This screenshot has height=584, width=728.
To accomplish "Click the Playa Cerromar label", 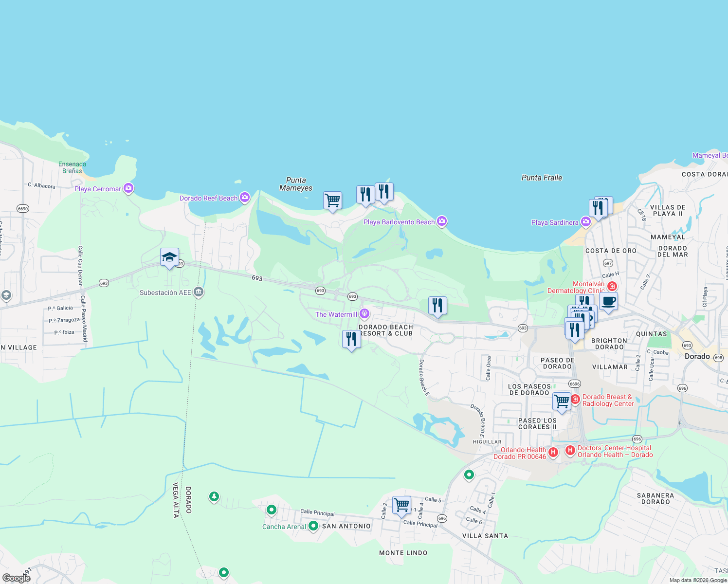I will [98, 189].
